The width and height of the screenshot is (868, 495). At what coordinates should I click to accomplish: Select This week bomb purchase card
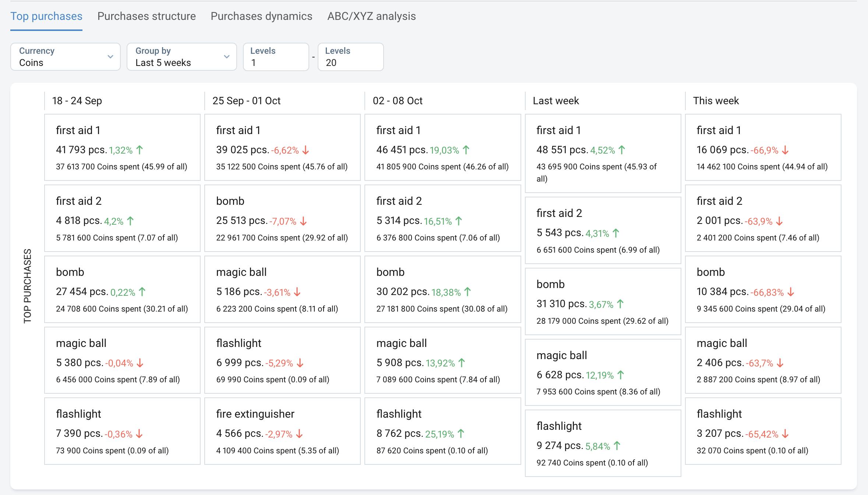click(763, 289)
